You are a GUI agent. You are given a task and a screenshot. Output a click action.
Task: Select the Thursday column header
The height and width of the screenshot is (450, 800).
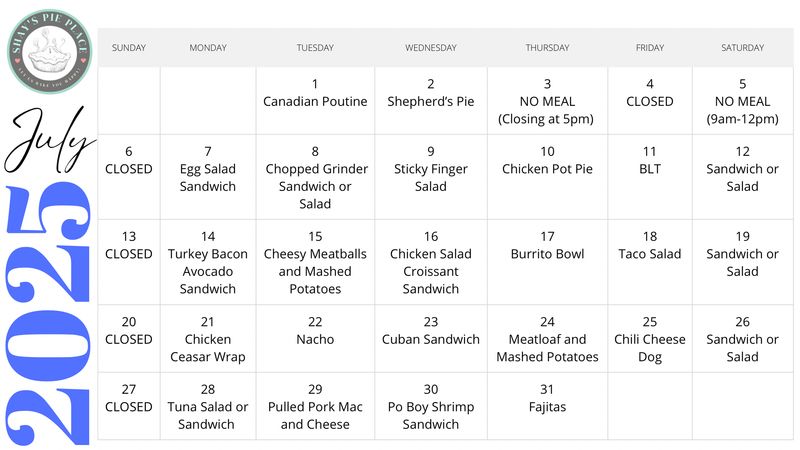(x=547, y=47)
